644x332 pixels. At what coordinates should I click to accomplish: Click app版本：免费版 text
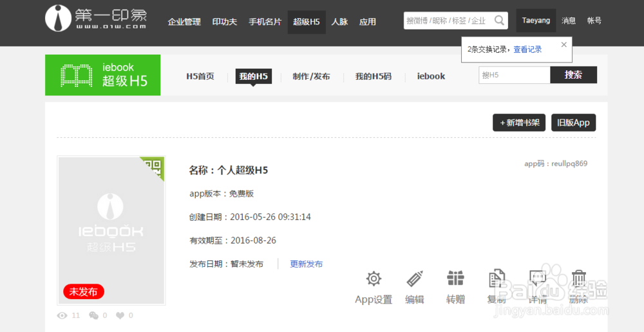pyautogui.click(x=222, y=193)
